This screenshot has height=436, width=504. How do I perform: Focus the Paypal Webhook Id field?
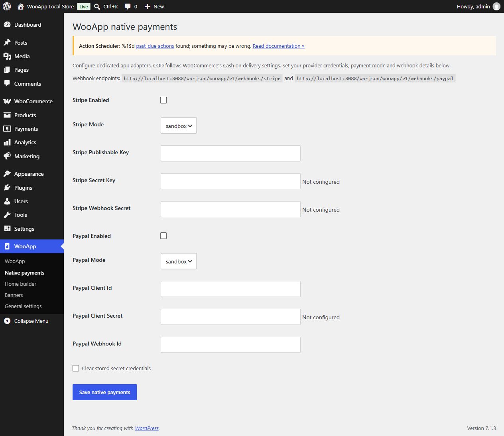[x=230, y=345]
